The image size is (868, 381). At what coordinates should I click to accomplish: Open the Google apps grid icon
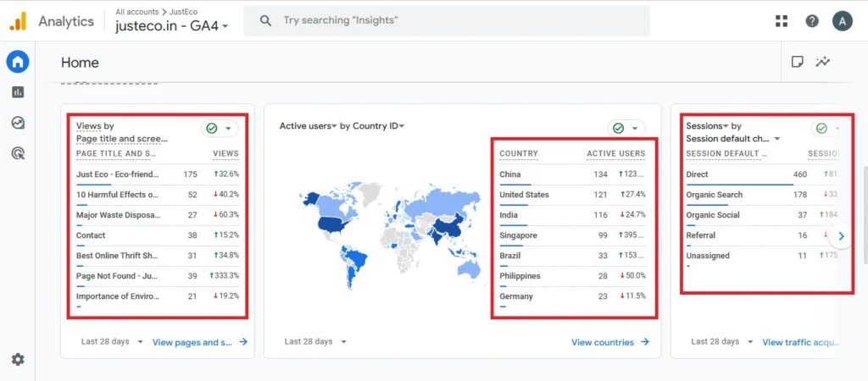[x=781, y=21]
